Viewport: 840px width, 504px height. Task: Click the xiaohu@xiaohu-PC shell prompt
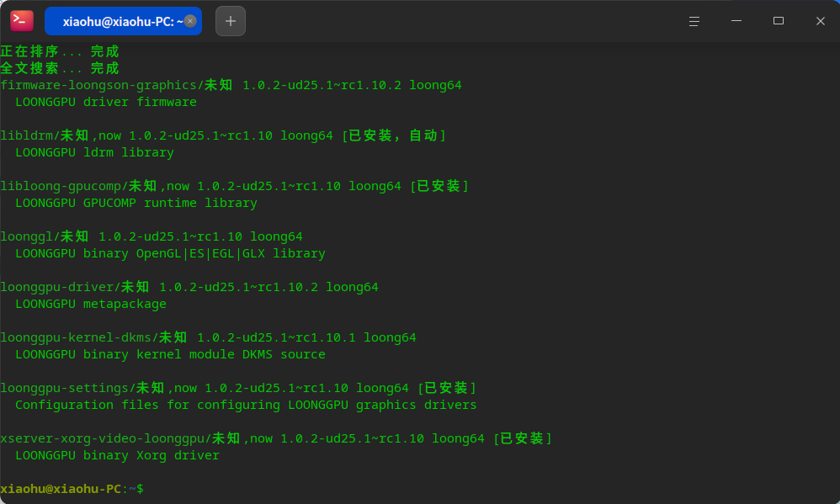(72, 489)
